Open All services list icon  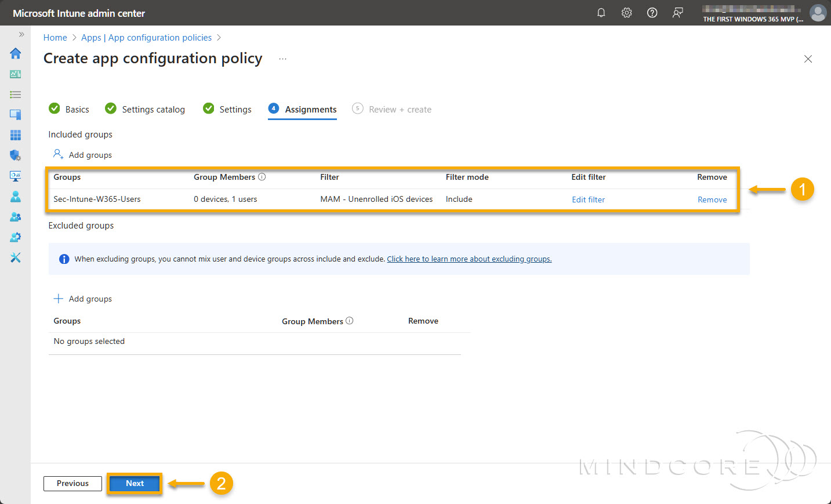click(x=16, y=95)
